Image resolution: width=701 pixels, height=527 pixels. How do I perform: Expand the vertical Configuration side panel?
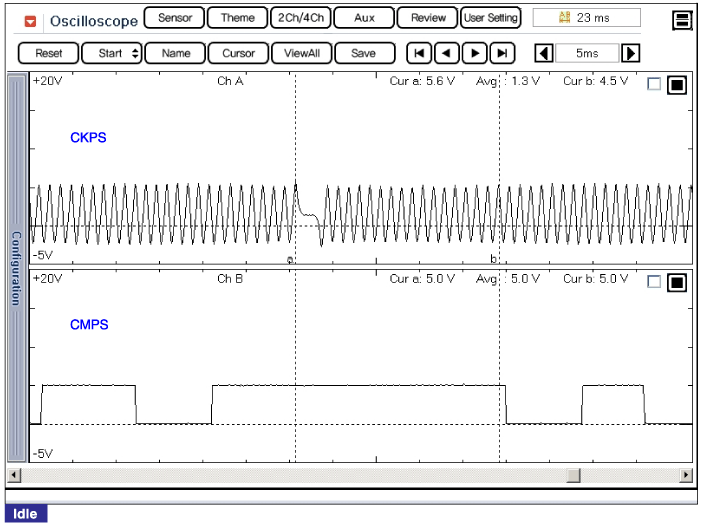[x=15, y=269]
